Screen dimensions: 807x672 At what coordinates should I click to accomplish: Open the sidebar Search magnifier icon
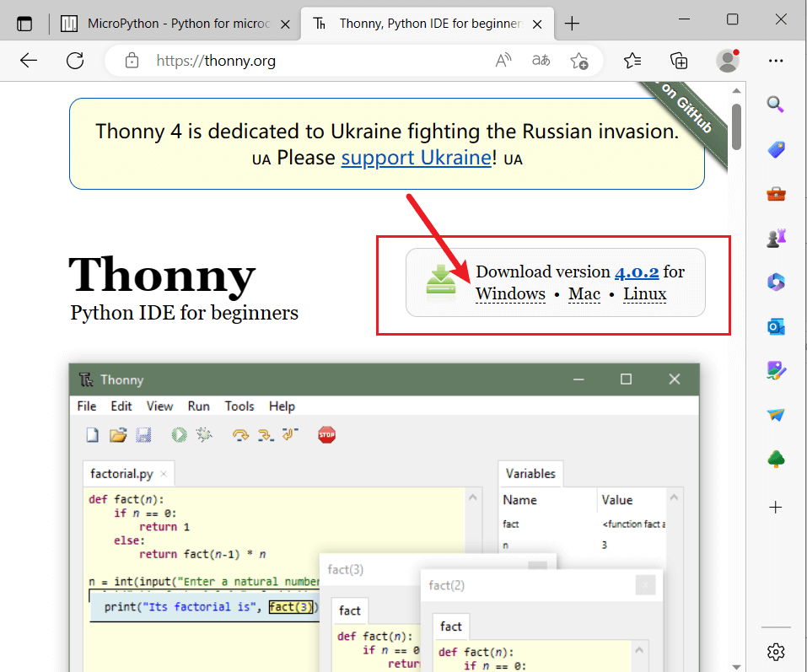click(x=776, y=105)
